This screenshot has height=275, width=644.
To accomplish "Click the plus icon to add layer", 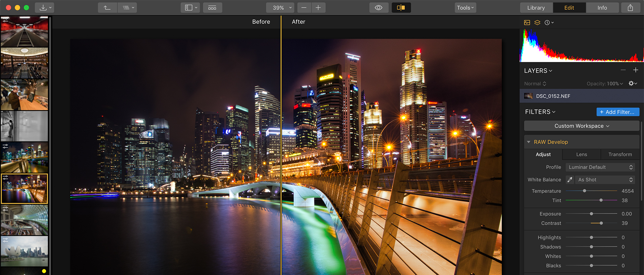I will [x=636, y=70].
